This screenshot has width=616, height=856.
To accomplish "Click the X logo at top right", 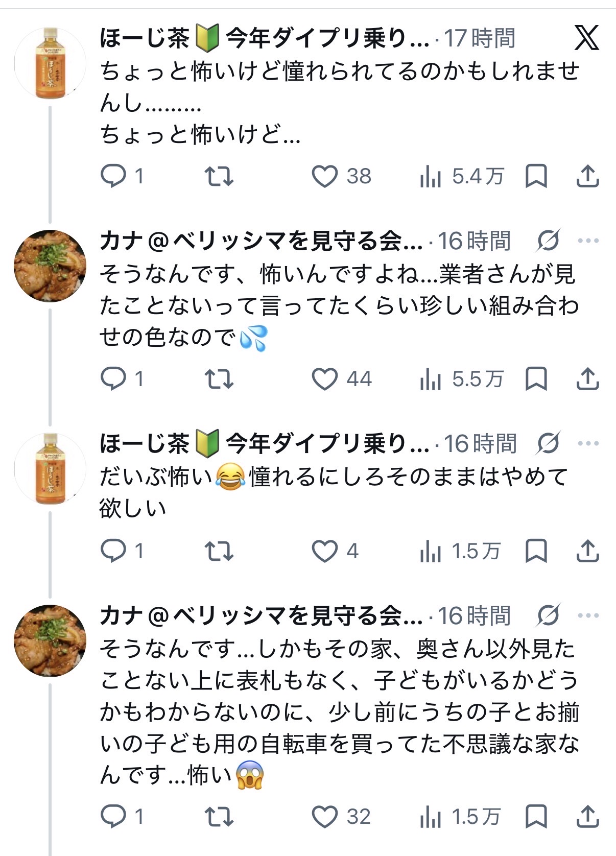I will point(586,38).
